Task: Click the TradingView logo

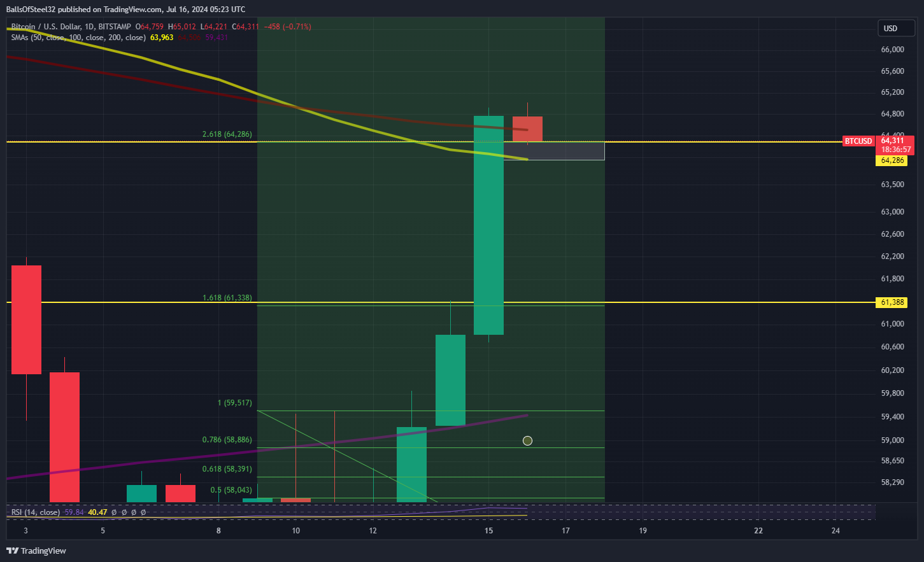Action: [36, 551]
